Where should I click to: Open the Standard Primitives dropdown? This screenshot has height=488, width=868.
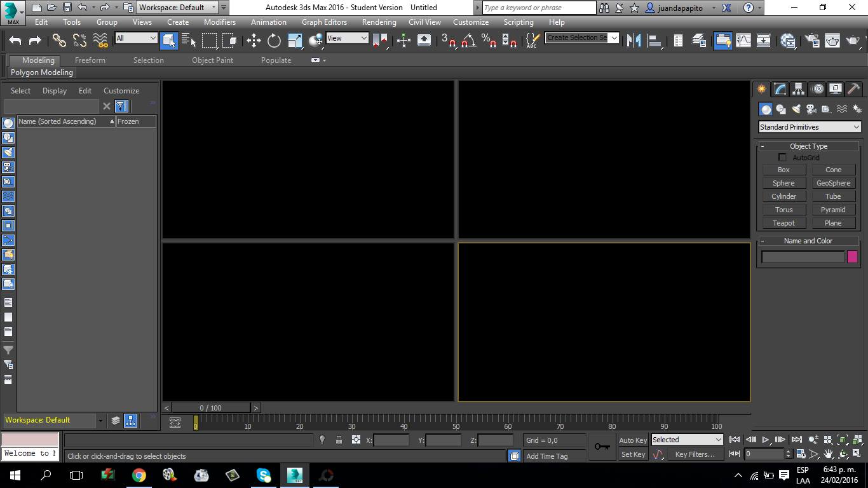tap(810, 127)
